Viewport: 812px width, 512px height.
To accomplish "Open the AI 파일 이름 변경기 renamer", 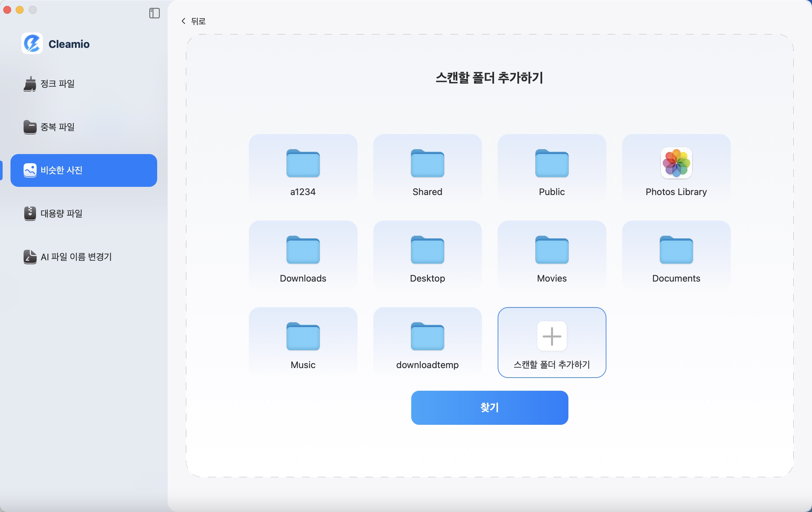I will click(x=76, y=257).
